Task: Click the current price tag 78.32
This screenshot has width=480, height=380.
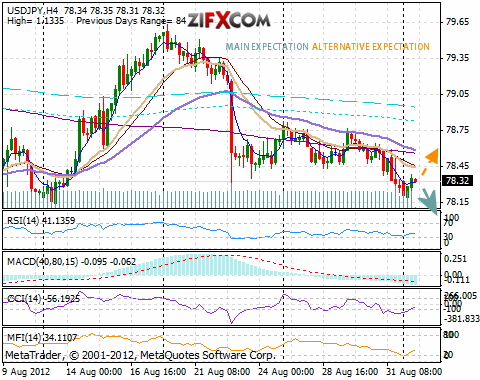Action: click(457, 181)
